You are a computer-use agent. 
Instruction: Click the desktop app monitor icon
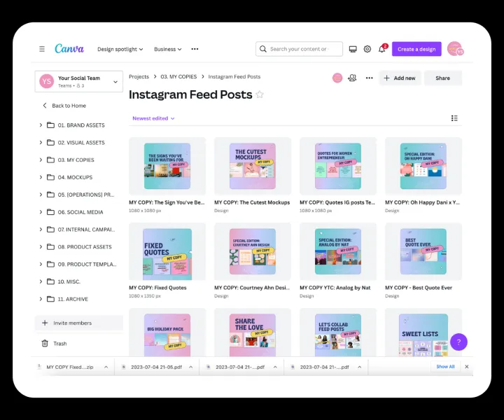pos(353,49)
